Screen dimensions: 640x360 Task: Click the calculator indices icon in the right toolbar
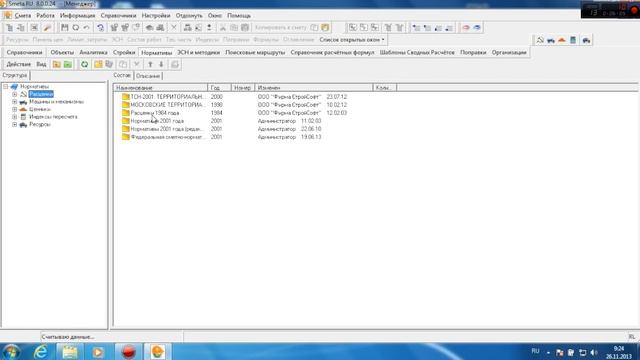573,40
